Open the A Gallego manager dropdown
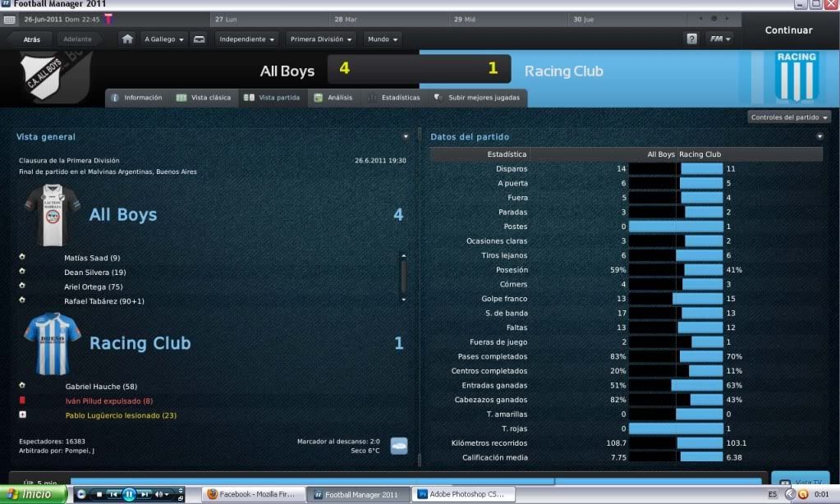Image resolution: width=840 pixels, height=504 pixels. point(164,39)
